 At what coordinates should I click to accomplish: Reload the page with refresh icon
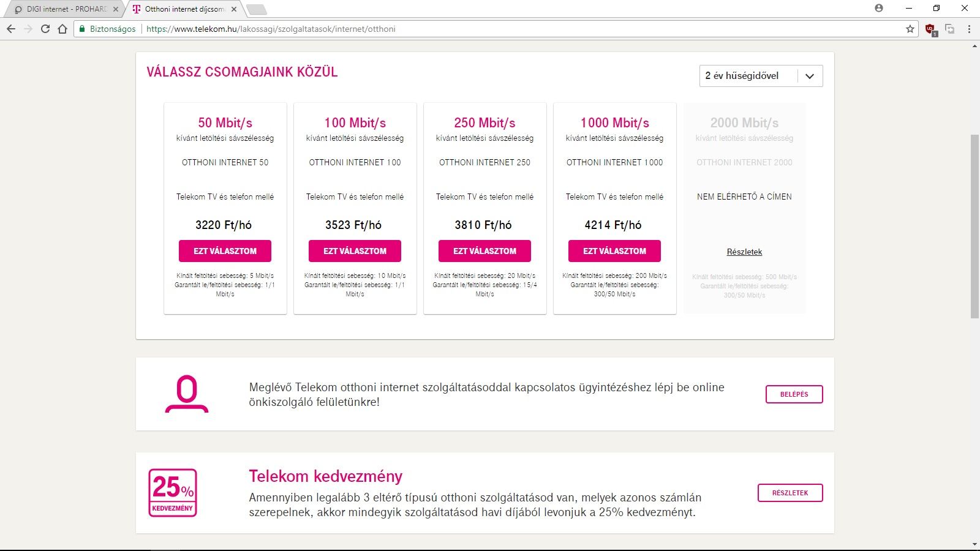point(45,29)
